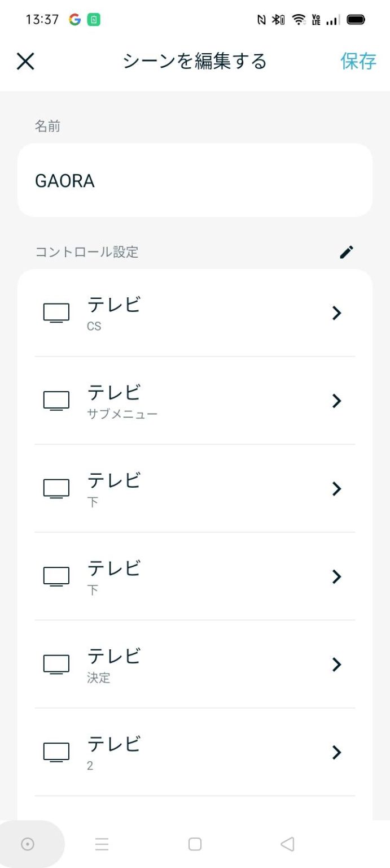Tap pencil edit icon beside コントロール設定
The width and height of the screenshot is (390, 868).
(x=347, y=252)
